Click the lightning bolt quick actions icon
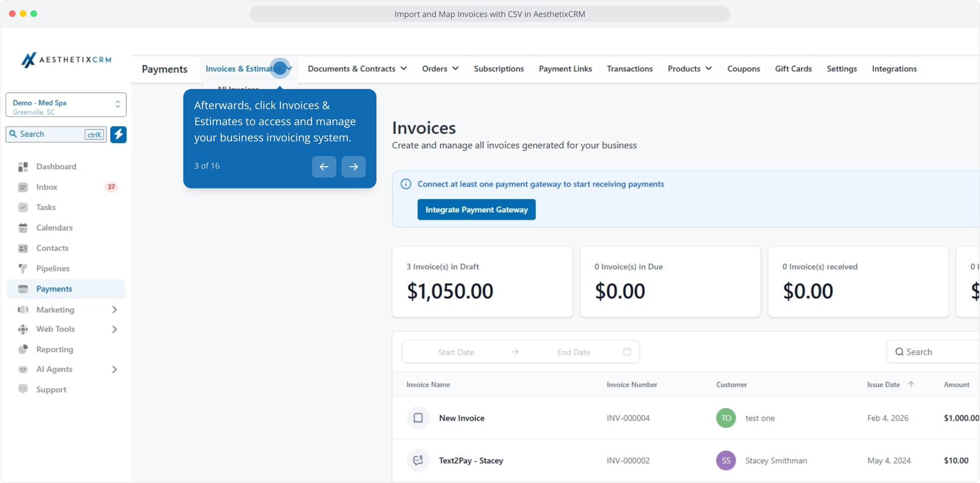The height and width of the screenshot is (483, 980). click(x=118, y=134)
